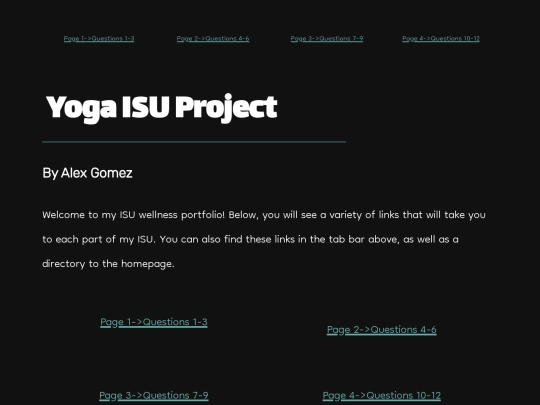This screenshot has width=540, height=405.
Task: Visit the large Page 3->Questions 7-9 body link
Action: (x=154, y=395)
